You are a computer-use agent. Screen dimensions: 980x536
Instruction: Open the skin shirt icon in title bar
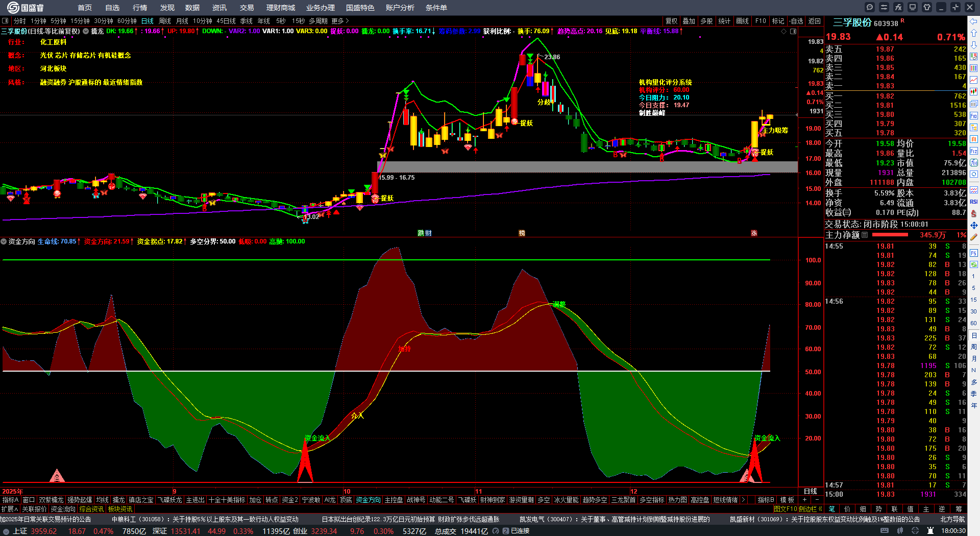[927, 7]
